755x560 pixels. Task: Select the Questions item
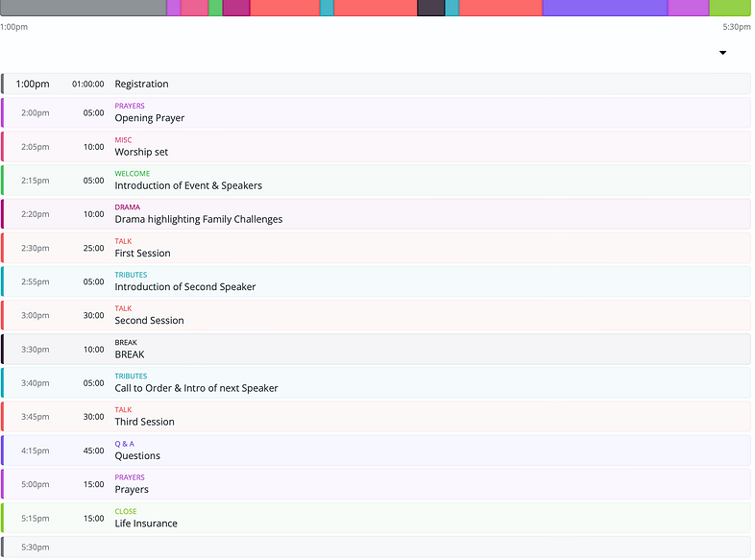click(x=137, y=456)
